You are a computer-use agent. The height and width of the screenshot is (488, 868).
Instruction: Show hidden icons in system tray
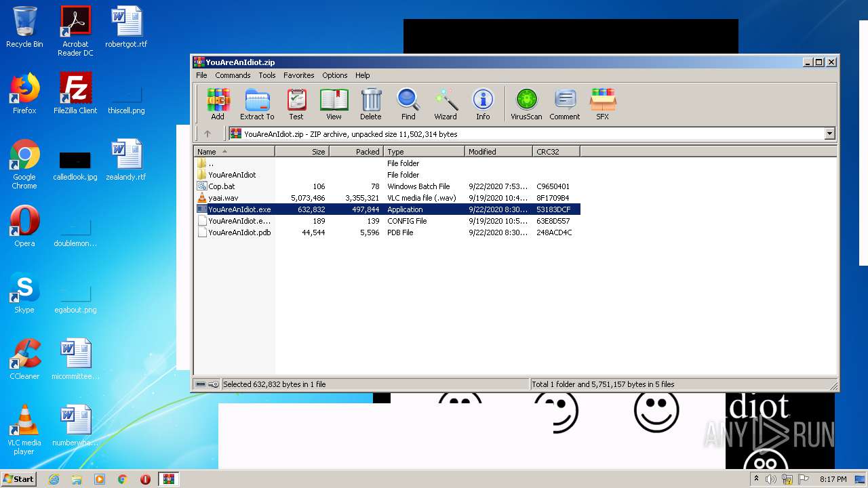(x=756, y=479)
